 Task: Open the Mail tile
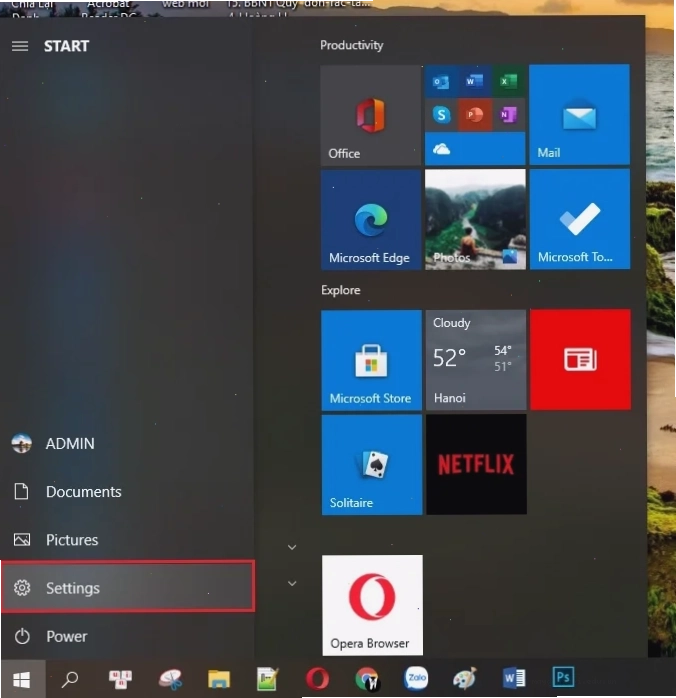579,115
